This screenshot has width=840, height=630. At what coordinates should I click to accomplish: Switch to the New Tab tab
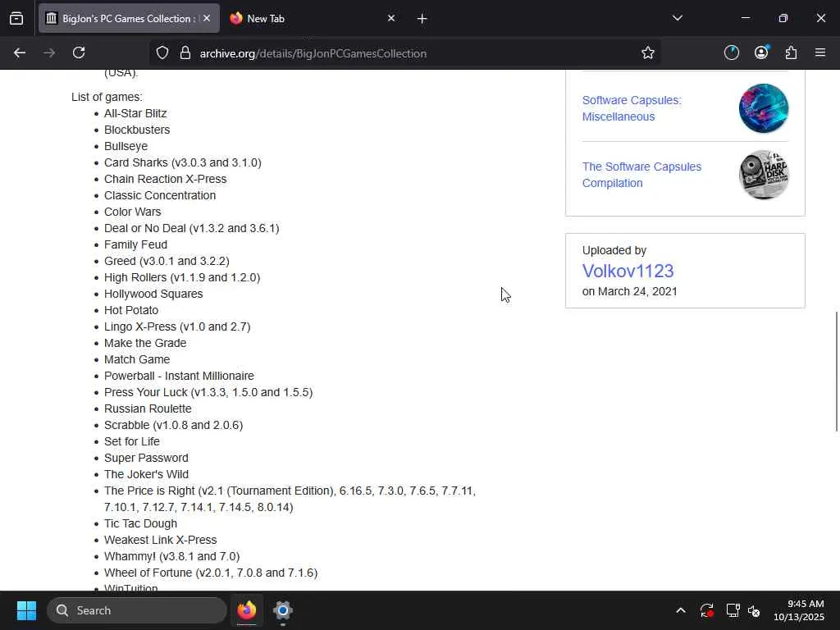(313, 18)
